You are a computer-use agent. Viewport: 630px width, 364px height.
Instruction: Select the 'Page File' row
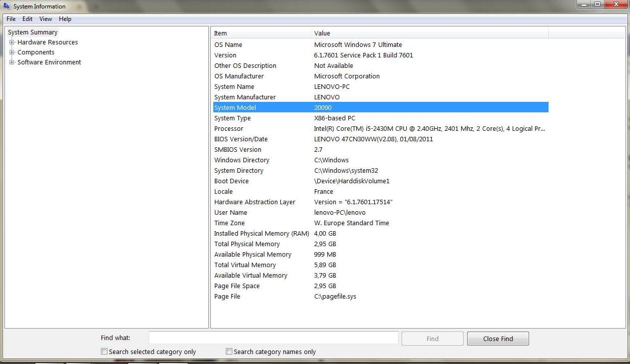(381, 297)
